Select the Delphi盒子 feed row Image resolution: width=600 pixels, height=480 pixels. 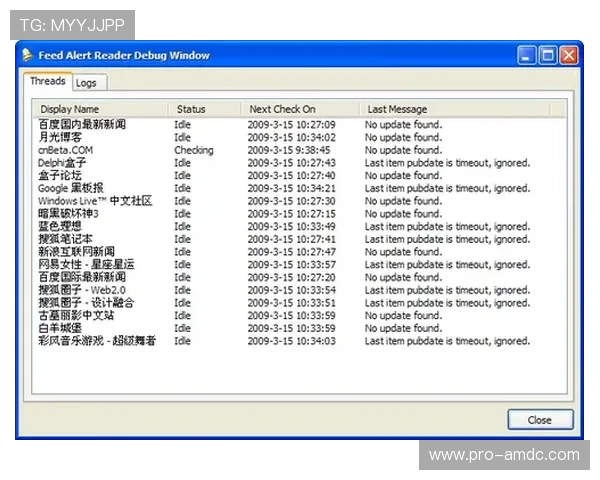tap(62, 163)
